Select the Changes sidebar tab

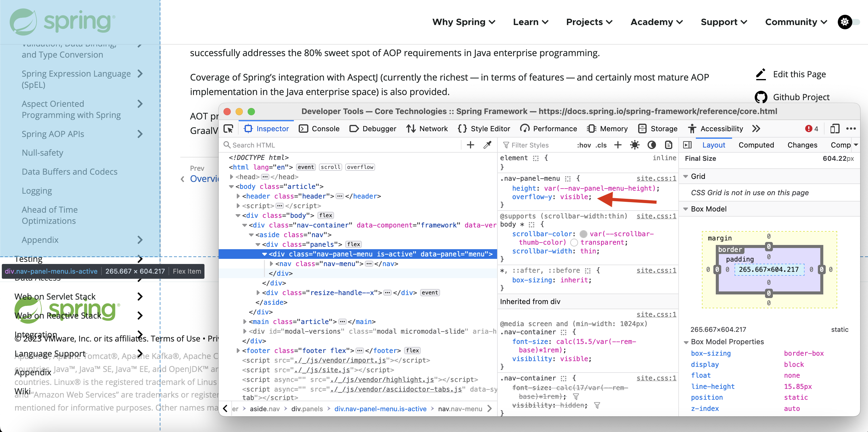(x=802, y=145)
